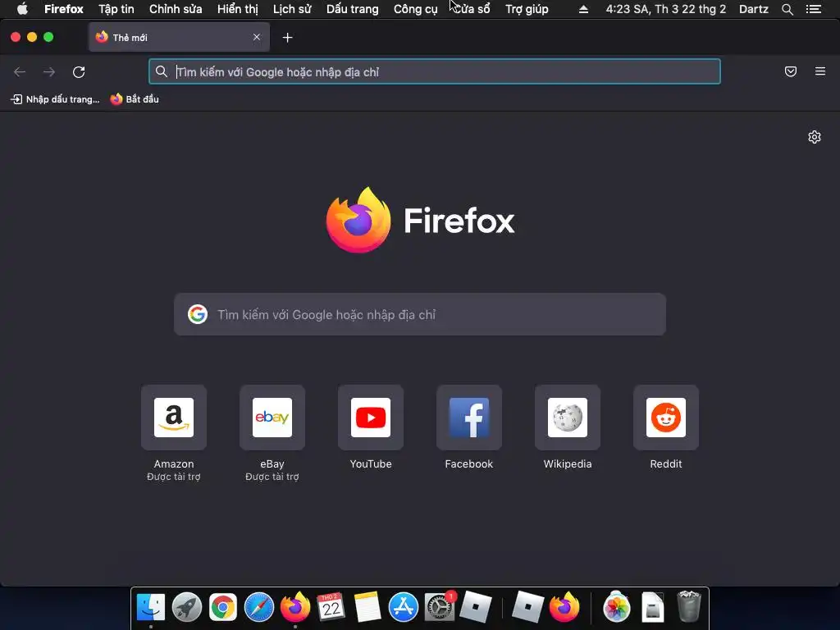Screen dimensions: 840x630
Task: Open System Preferences with red badge
Action: 440,607
